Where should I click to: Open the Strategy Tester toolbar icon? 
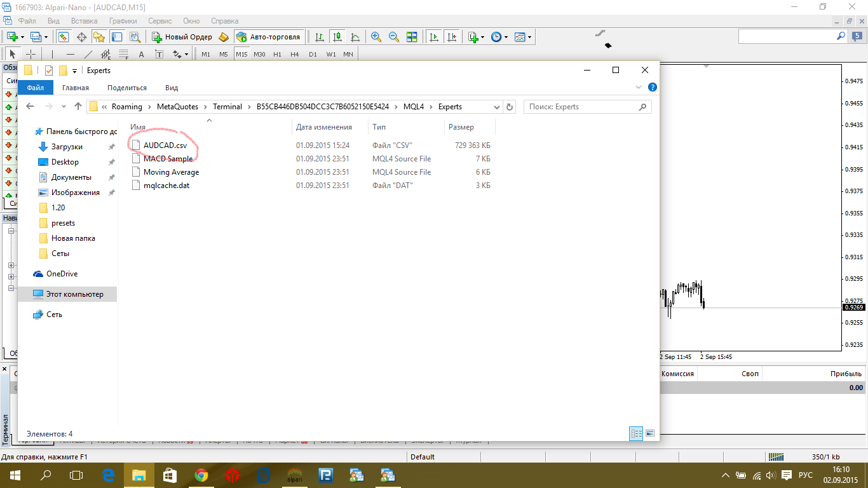pyautogui.click(x=135, y=37)
